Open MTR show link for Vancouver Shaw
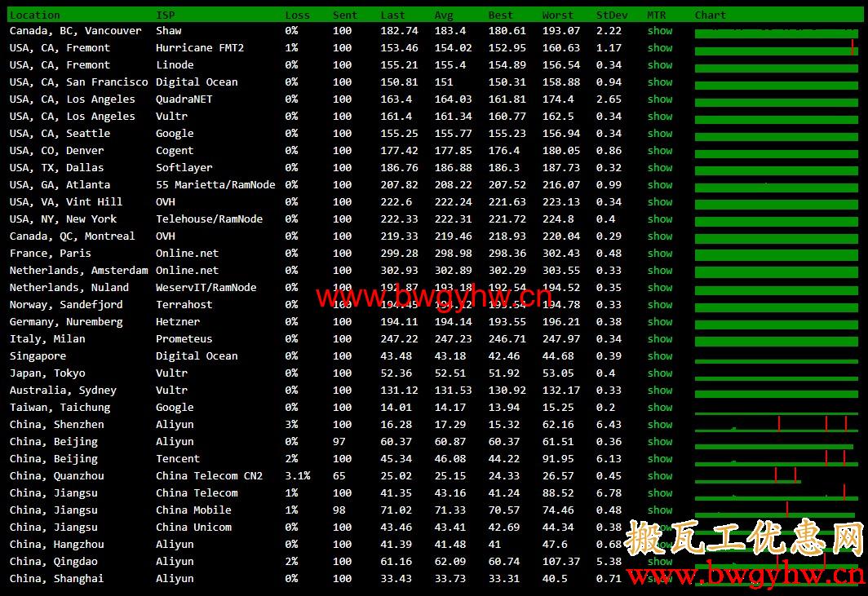 [x=660, y=31]
